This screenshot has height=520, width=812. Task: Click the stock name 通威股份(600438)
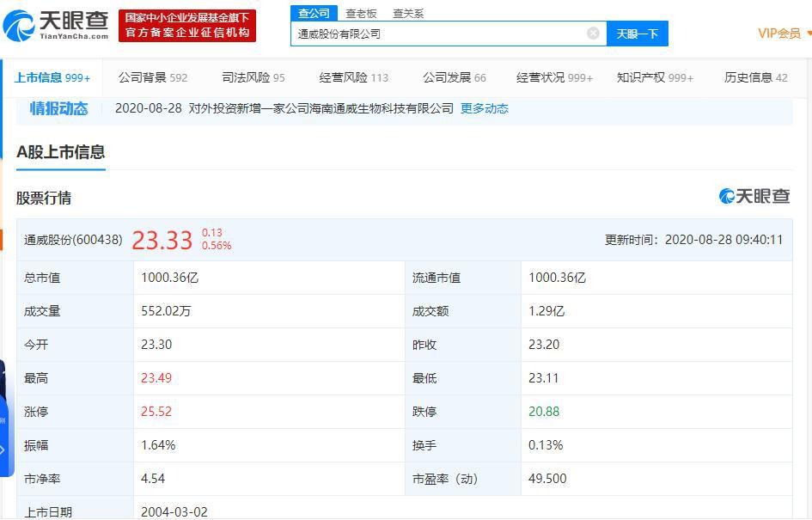[x=73, y=240]
